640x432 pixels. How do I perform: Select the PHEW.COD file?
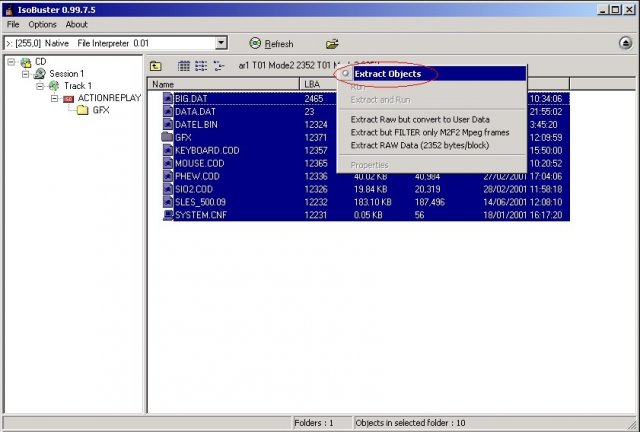(x=197, y=176)
